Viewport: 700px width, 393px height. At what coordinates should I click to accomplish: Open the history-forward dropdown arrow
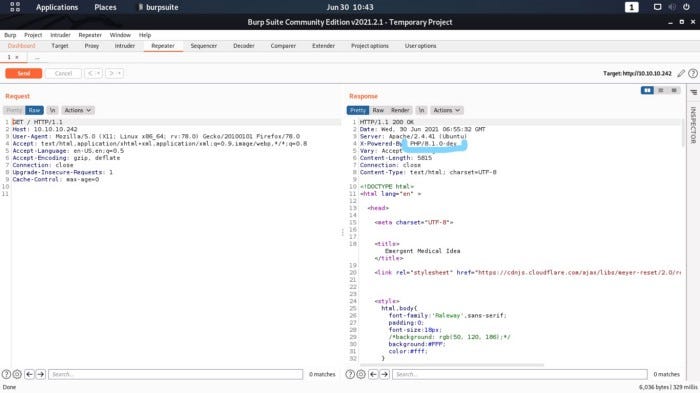click(120, 73)
